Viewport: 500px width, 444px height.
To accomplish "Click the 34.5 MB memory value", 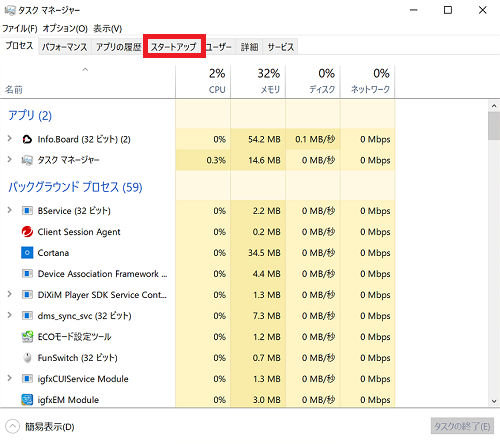I will click(x=264, y=253).
